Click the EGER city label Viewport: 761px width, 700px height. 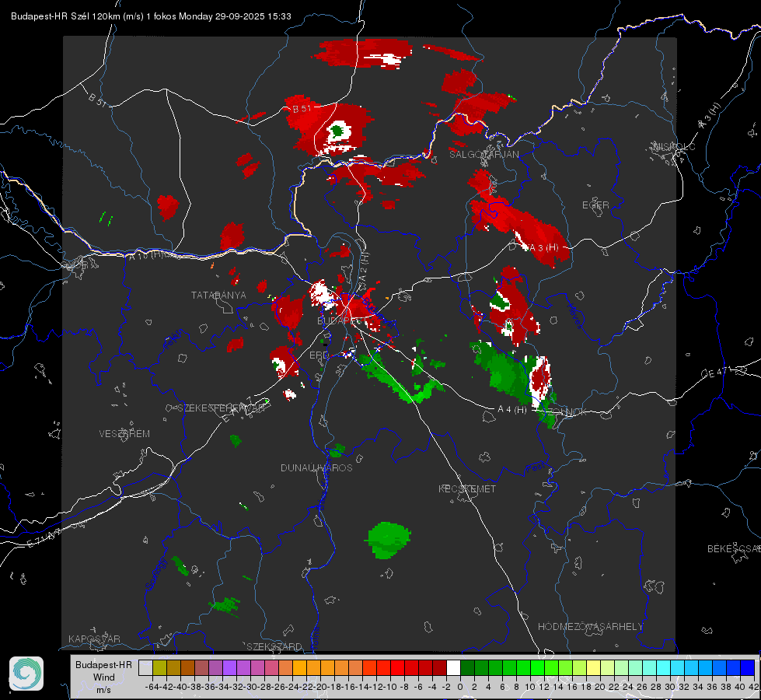[595, 205]
